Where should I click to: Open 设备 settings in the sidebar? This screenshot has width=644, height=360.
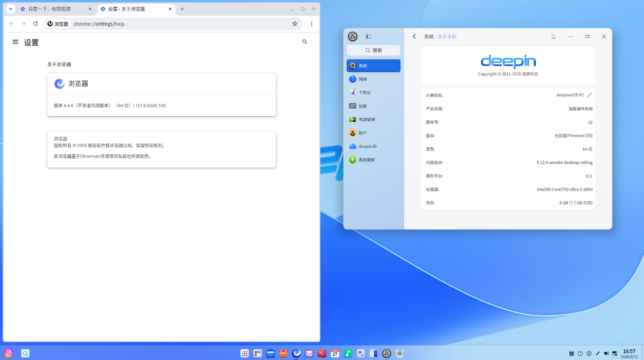pos(374,106)
